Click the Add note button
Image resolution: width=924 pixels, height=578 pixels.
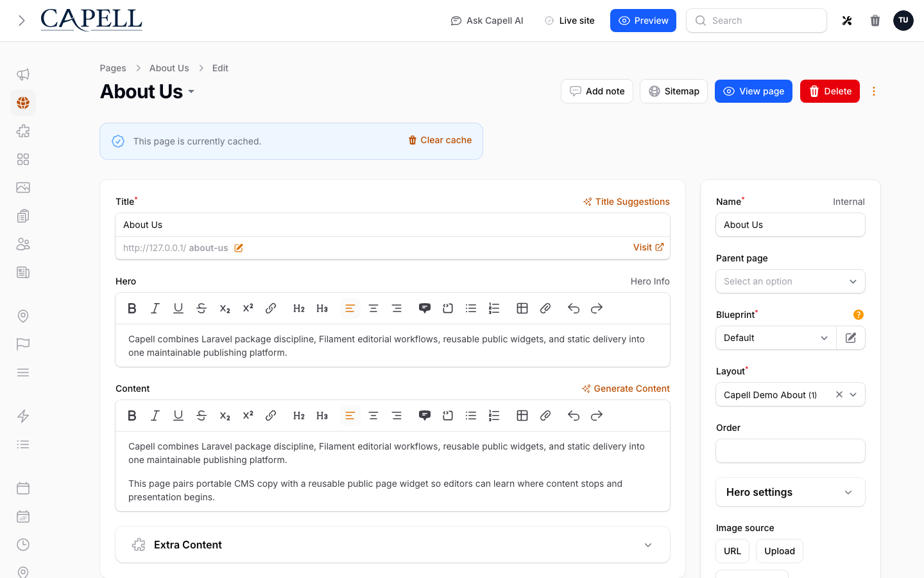597,91
